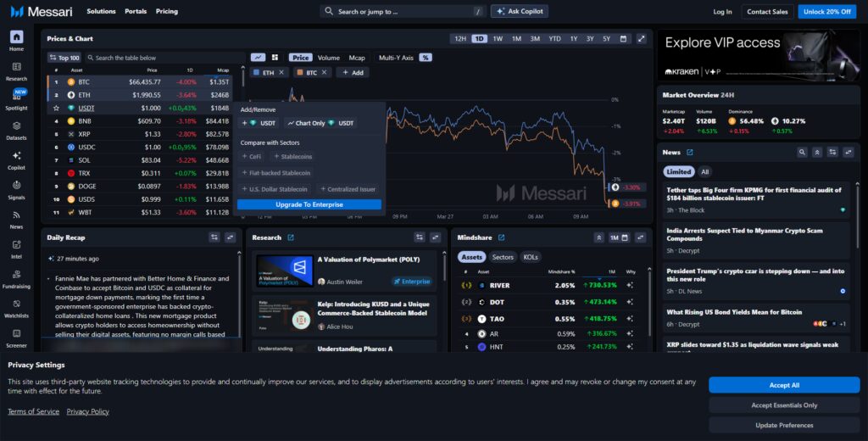The width and height of the screenshot is (868, 441).
Task: Select the Mcap chart metric
Action: tap(357, 58)
